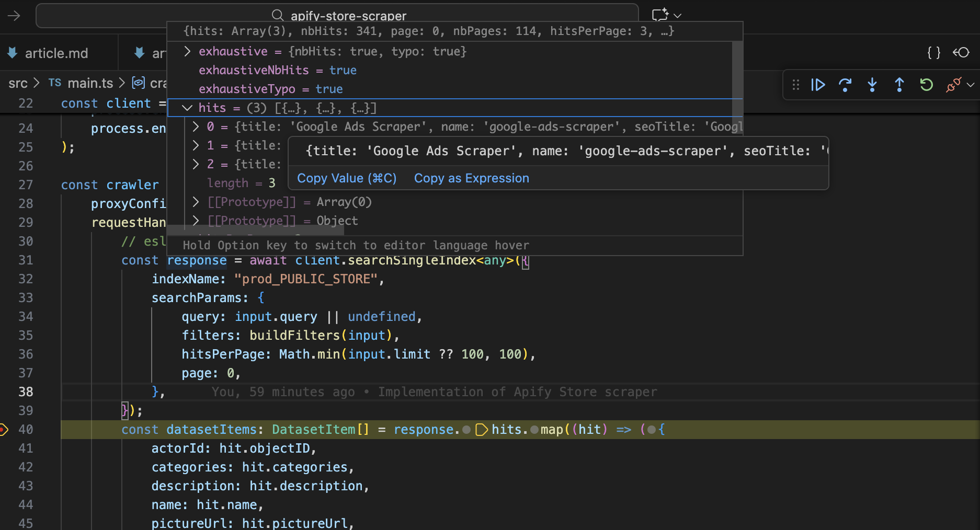Open the disconnect options dropdown arrow
This screenshot has height=530, width=980.
pyautogui.click(x=971, y=85)
